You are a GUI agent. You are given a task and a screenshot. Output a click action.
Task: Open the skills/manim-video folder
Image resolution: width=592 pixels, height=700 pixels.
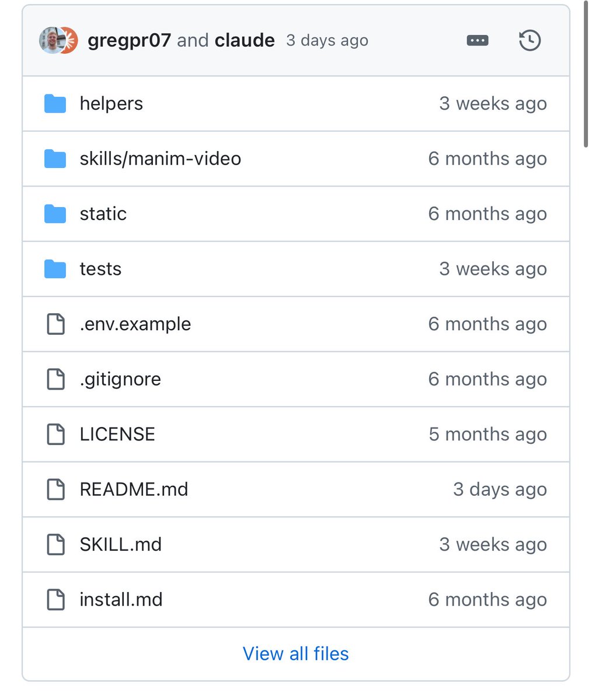pyautogui.click(x=161, y=159)
